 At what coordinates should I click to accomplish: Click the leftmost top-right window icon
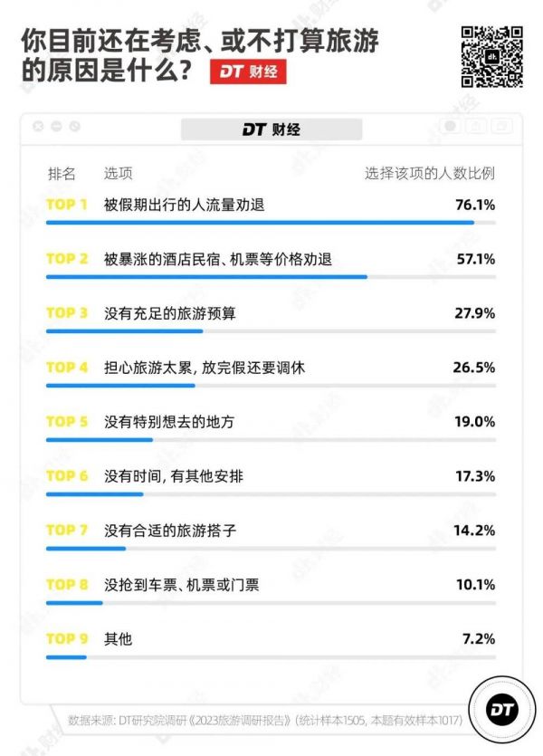click(x=451, y=129)
